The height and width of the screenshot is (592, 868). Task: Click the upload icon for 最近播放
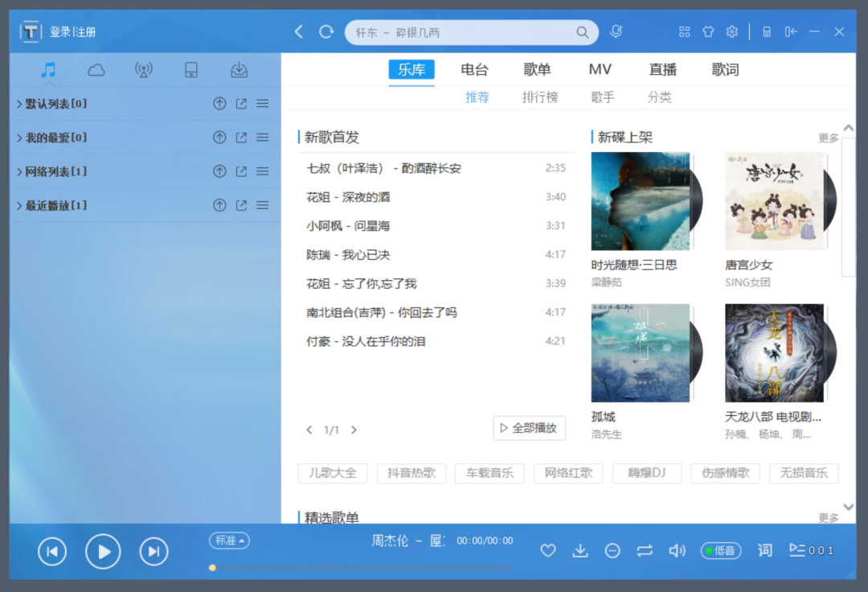(x=219, y=205)
